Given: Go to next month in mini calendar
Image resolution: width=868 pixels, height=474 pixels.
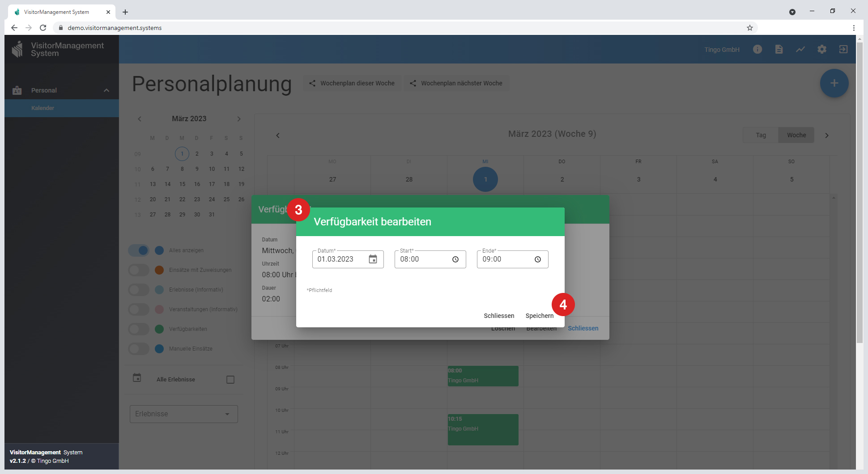Looking at the screenshot, I should pyautogui.click(x=239, y=119).
